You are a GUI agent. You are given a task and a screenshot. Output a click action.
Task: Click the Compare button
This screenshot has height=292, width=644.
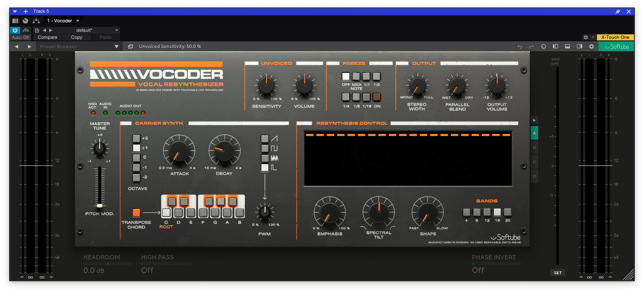(48, 37)
